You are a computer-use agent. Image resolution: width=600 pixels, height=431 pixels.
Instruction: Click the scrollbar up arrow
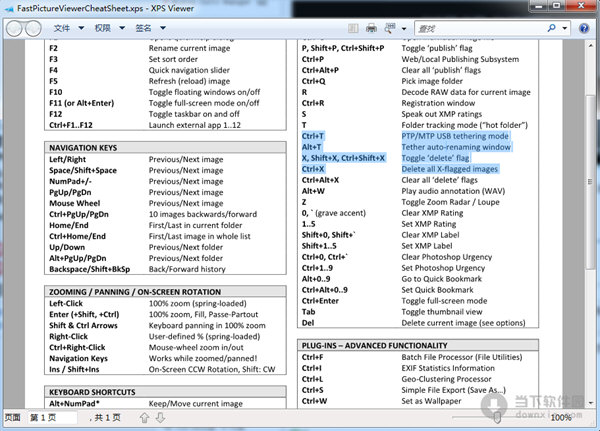click(590, 46)
